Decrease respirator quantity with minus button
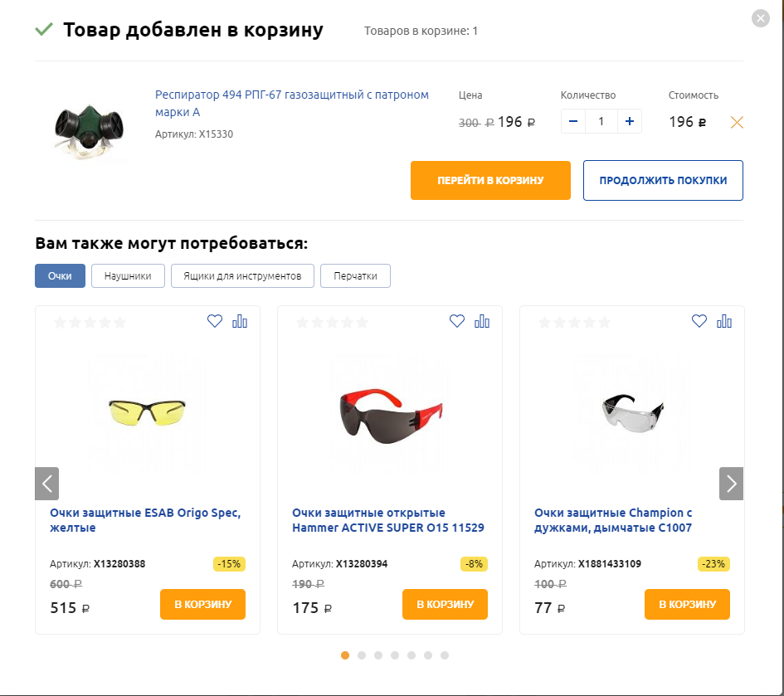This screenshot has height=696, width=784. point(573,121)
